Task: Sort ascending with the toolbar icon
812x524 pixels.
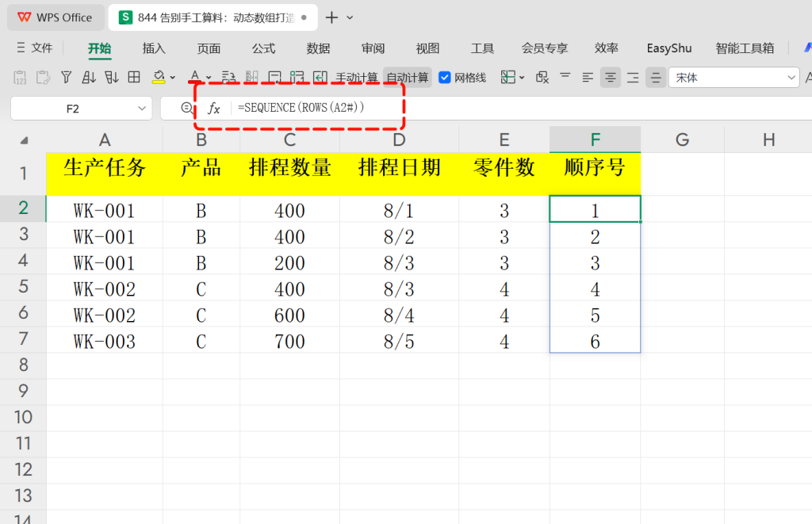Action: click(89, 78)
